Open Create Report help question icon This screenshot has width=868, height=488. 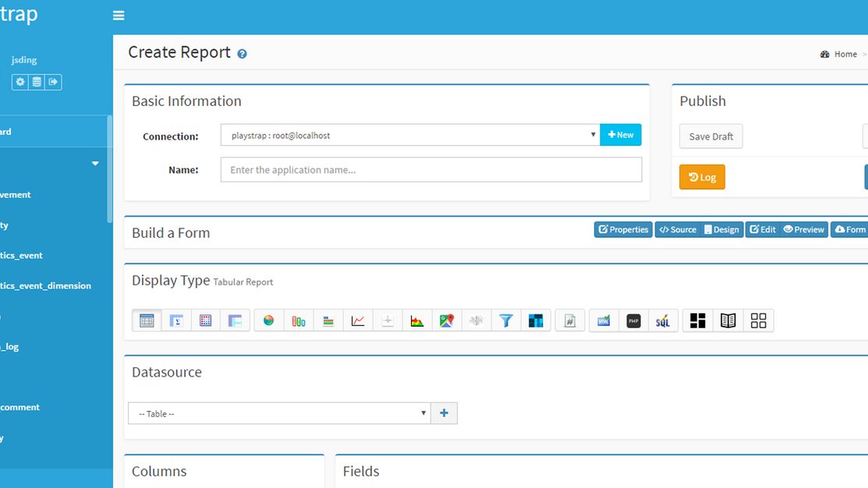(242, 54)
